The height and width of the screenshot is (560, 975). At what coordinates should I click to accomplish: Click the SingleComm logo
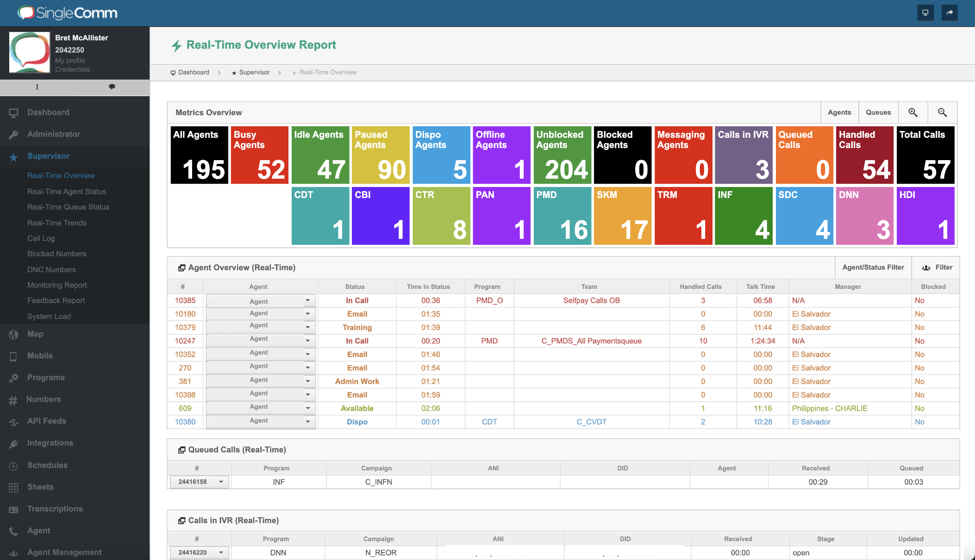click(x=66, y=12)
